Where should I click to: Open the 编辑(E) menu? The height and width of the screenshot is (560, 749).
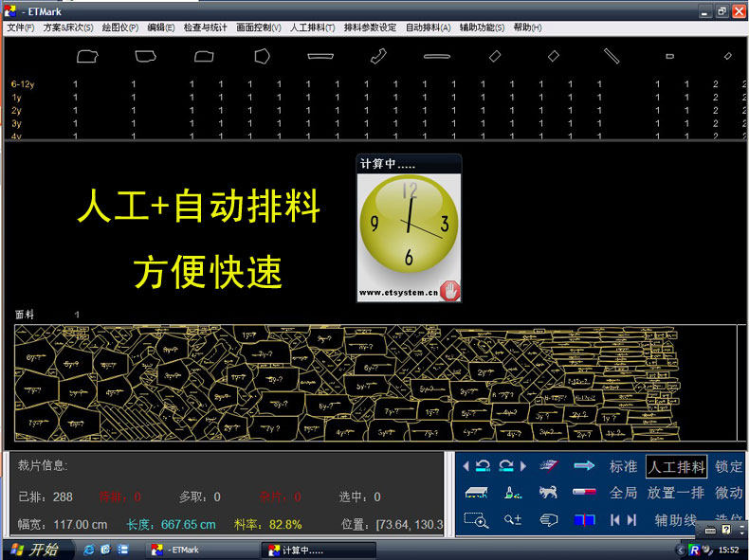[x=161, y=27]
